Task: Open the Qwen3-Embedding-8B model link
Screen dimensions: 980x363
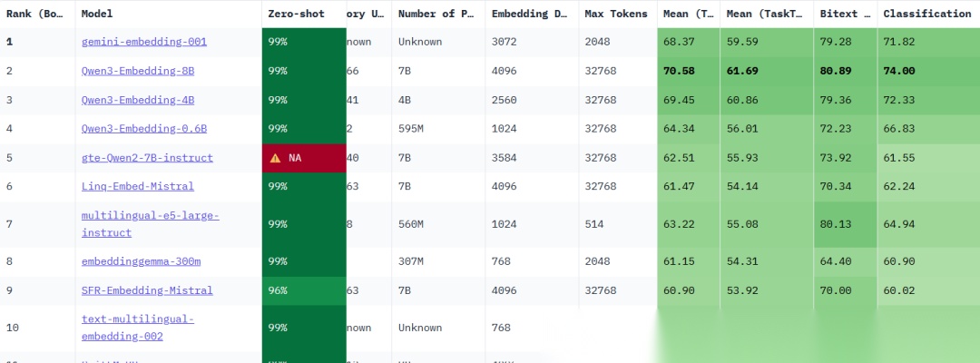Action: 138,71
